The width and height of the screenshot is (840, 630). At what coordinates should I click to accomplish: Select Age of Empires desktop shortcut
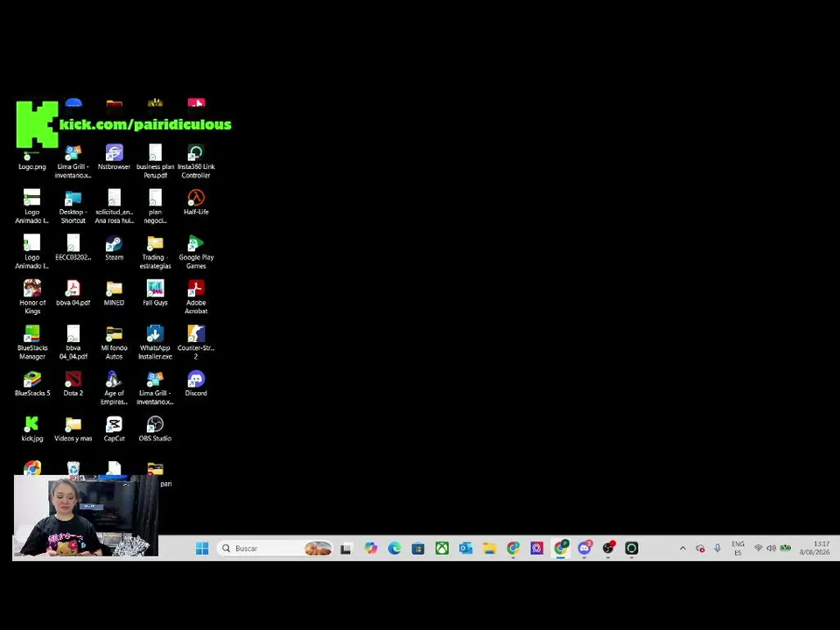click(x=114, y=388)
